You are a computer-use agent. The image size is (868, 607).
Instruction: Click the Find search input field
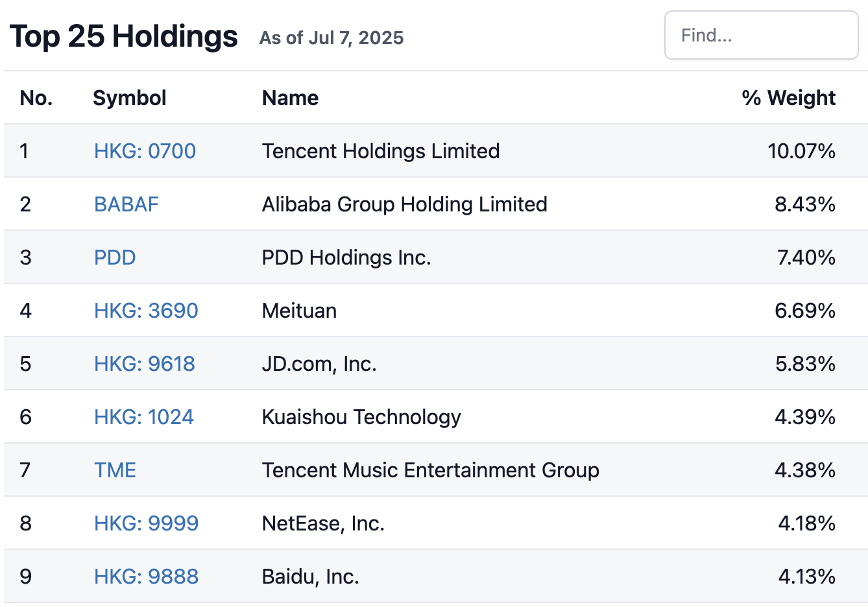[761, 36]
